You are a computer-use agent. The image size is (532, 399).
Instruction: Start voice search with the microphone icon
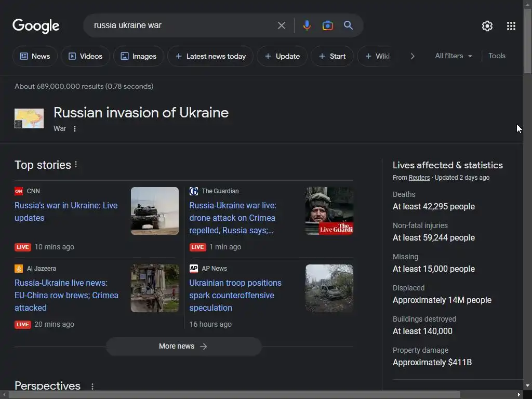pyautogui.click(x=307, y=25)
